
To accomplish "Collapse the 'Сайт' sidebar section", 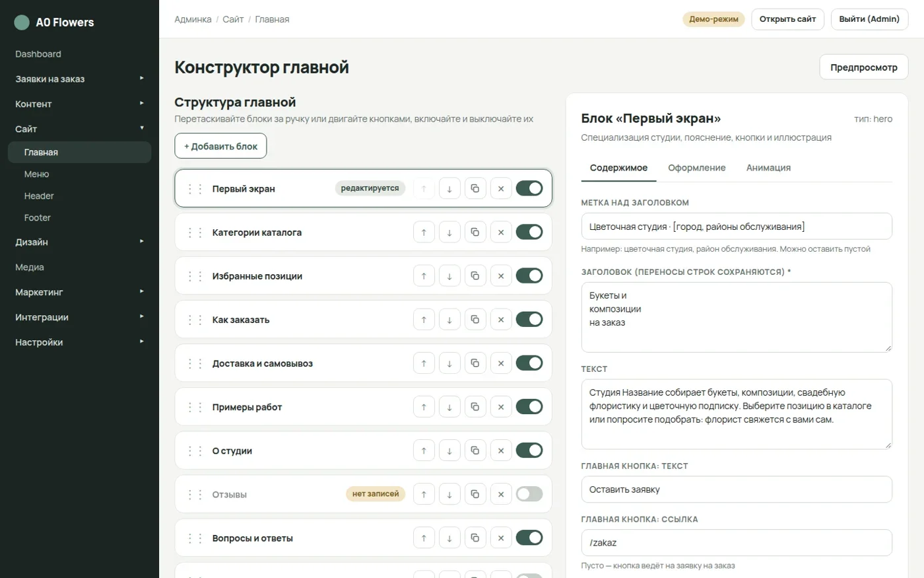I will pos(79,129).
